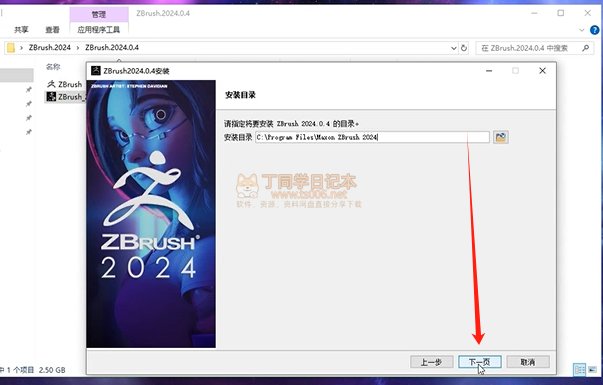The image size is (603, 385).
Task: Expand the Explorer ribbon chevron
Action: tap(581, 30)
